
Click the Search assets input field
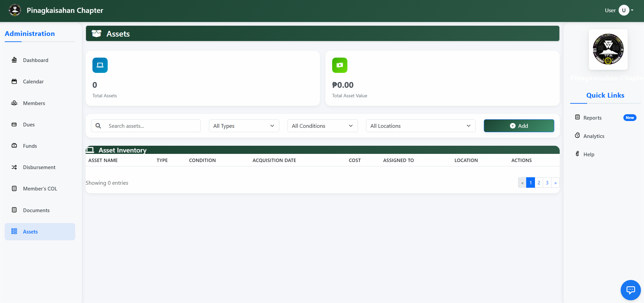coord(152,126)
